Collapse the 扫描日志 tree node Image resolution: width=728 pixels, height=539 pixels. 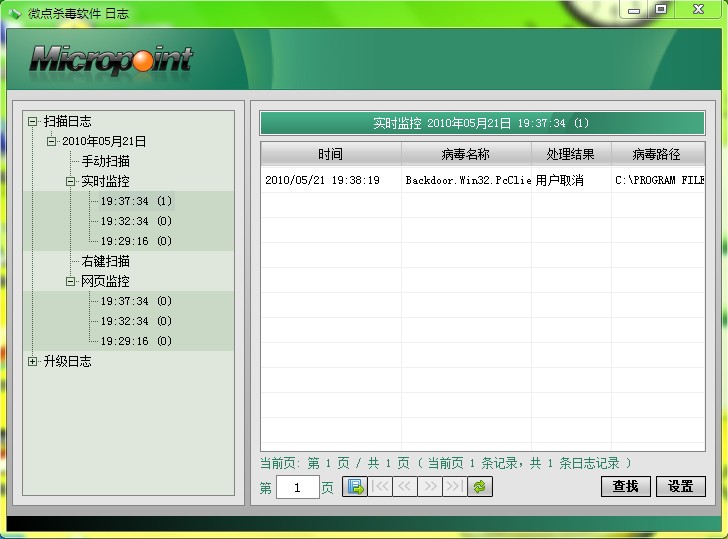click(33, 121)
